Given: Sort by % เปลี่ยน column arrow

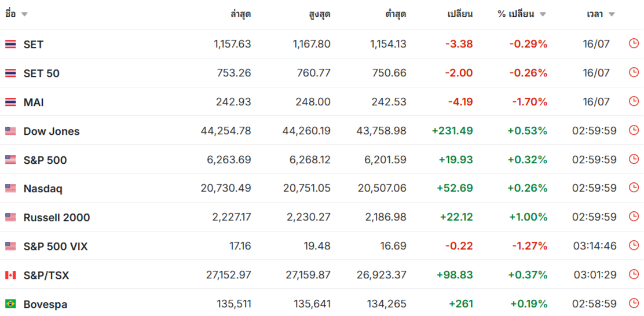Looking at the screenshot, I should (543, 15).
